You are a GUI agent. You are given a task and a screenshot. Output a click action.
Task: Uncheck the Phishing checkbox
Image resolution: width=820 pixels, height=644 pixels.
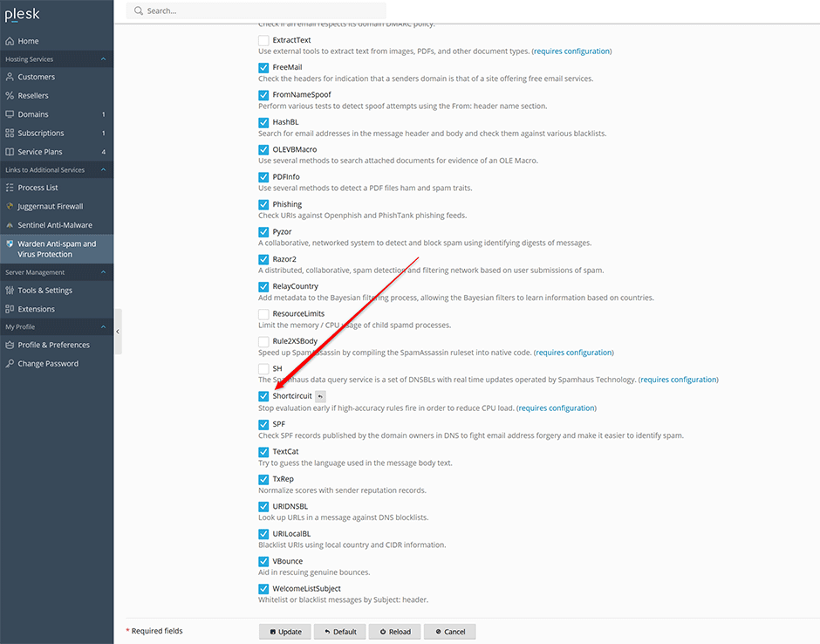click(x=263, y=204)
